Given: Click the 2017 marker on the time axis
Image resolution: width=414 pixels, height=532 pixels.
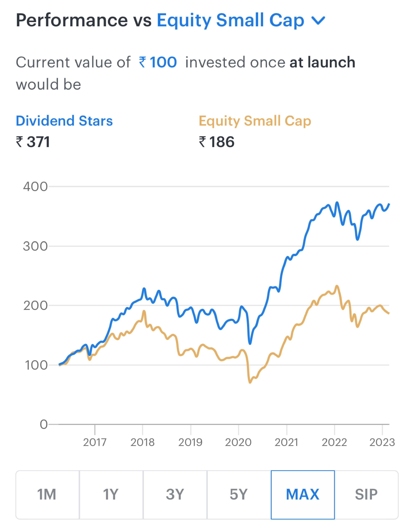Looking at the screenshot, I should click(x=95, y=442).
